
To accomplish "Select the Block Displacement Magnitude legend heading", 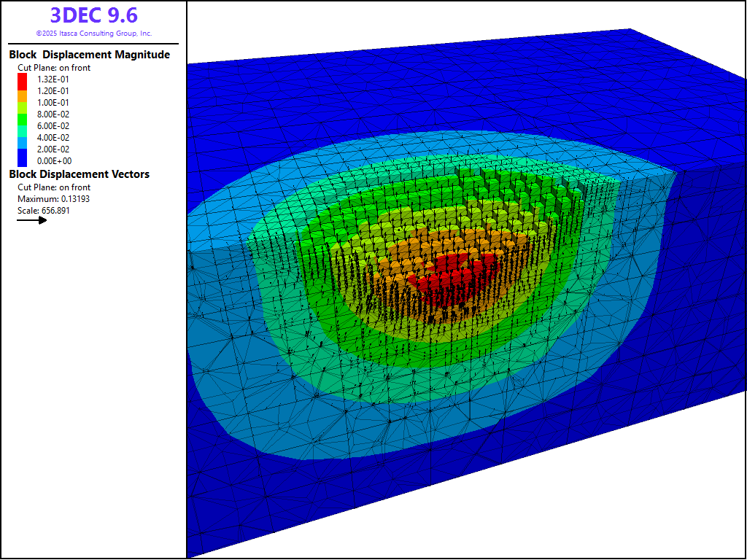I will click(x=89, y=55).
